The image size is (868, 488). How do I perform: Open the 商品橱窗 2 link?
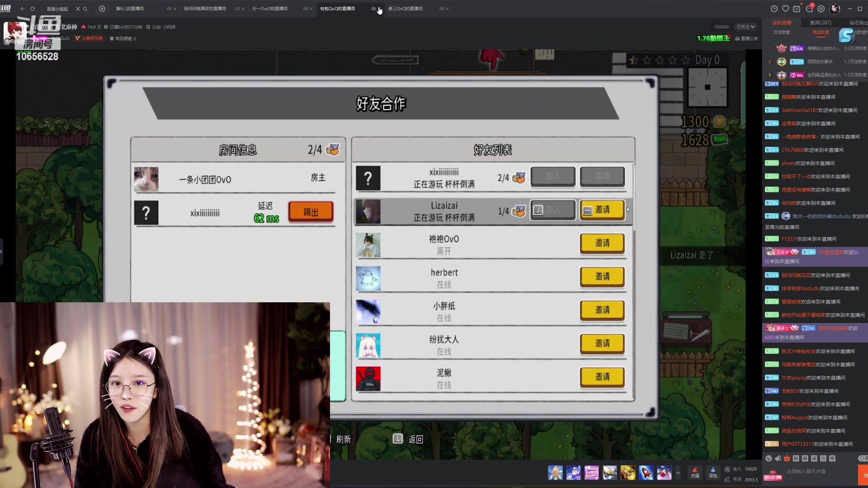tap(123, 38)
